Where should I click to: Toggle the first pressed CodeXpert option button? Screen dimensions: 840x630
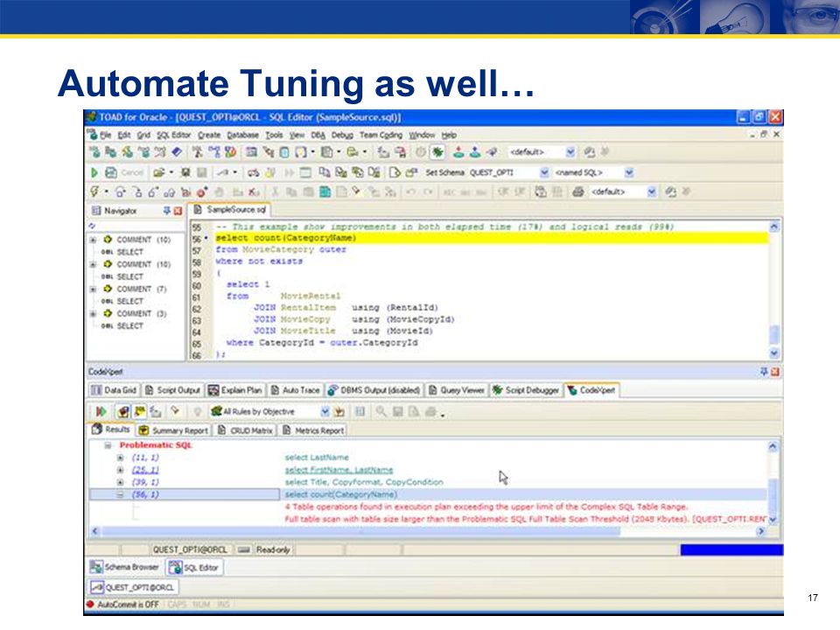(123, 411)
